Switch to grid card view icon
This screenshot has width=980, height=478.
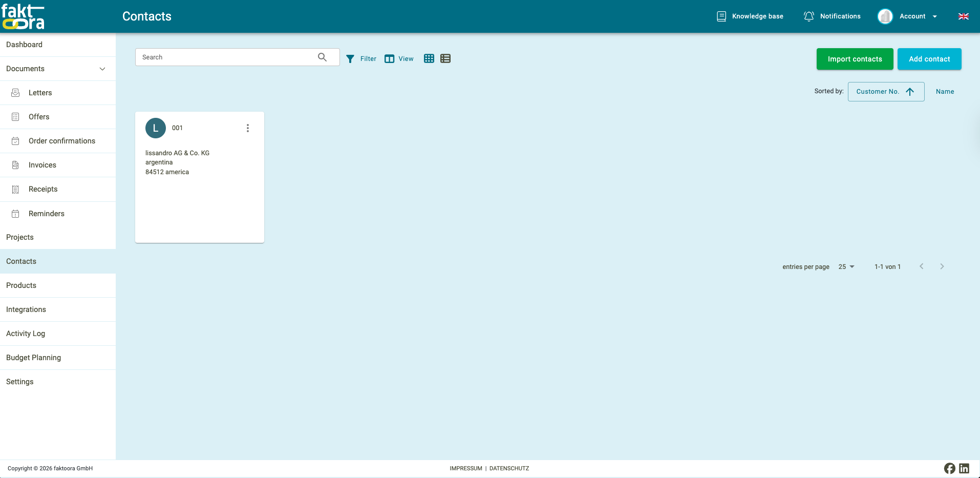[429, 59]
